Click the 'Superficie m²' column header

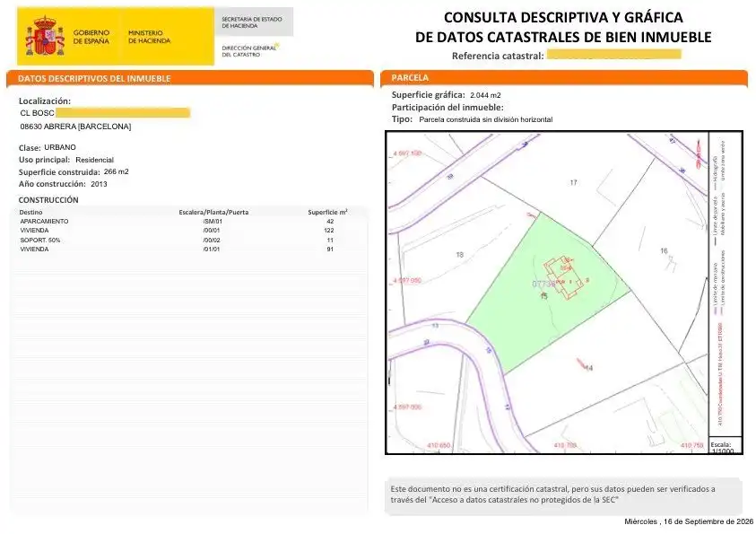327,212
